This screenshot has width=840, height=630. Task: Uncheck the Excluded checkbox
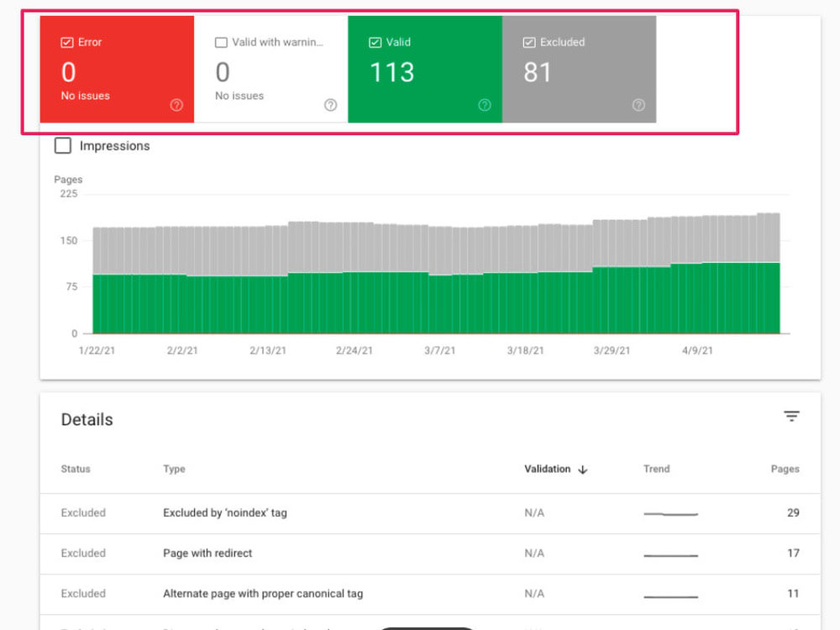[528, 42]
